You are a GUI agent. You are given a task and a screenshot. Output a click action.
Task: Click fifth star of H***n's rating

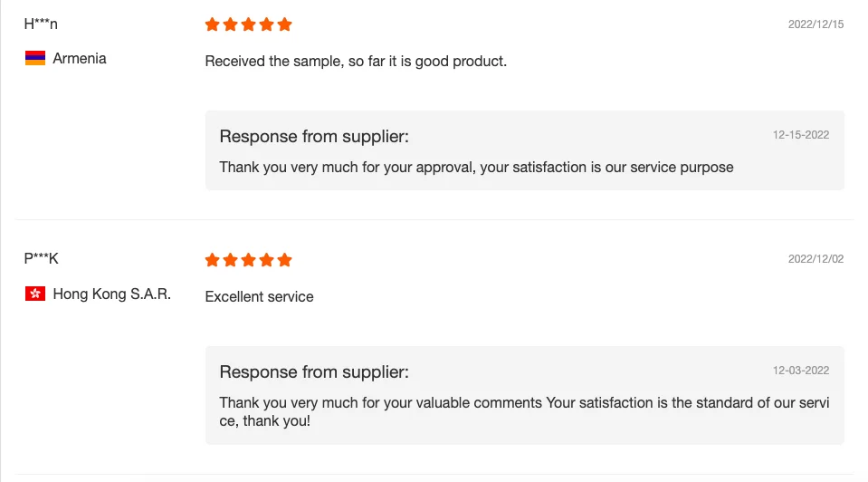click(x=285, y=24)
